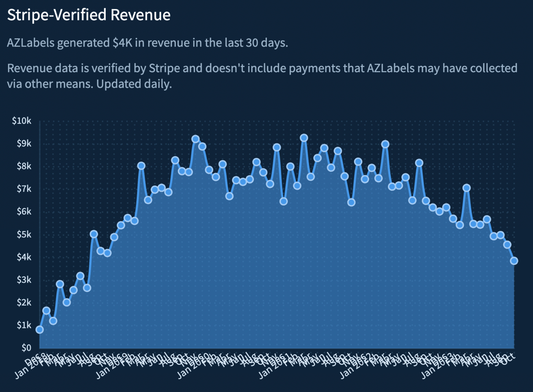Click the $0 y-axis label
Viewport: 533px width, 392px height.
click(27, 348)
